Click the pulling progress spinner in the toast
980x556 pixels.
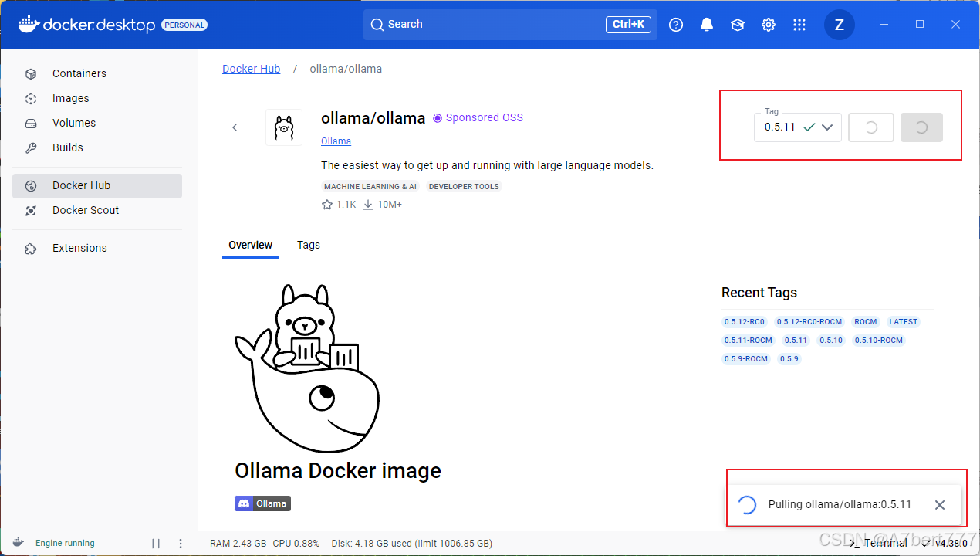747,505
